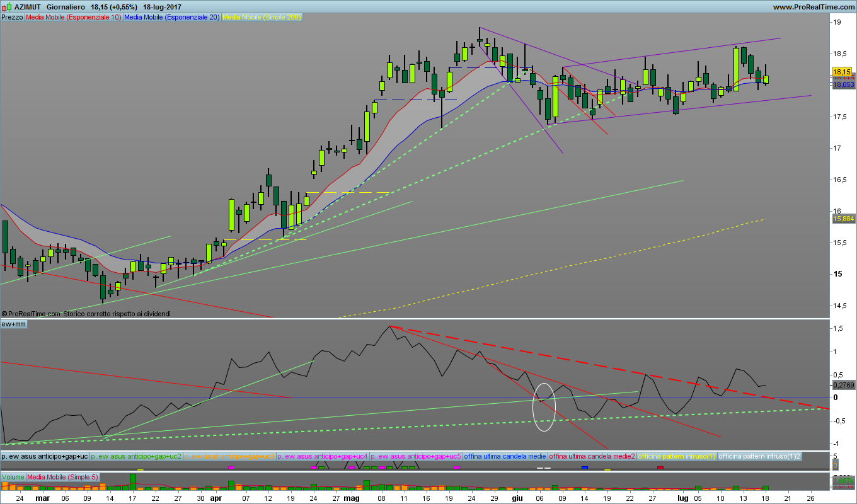Open the Prezzo indicator label
Image resolution: width=857 pixels, height=504 pixels.
12,17
